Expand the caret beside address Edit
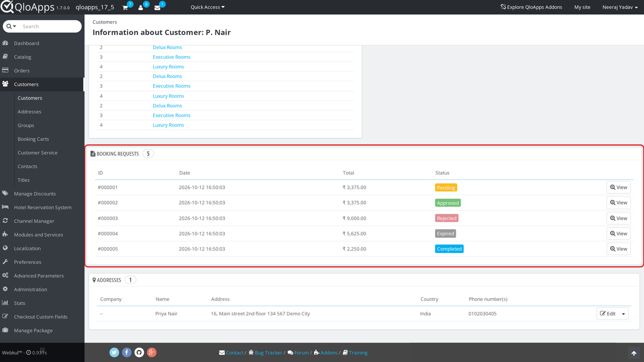 [624, 314]
